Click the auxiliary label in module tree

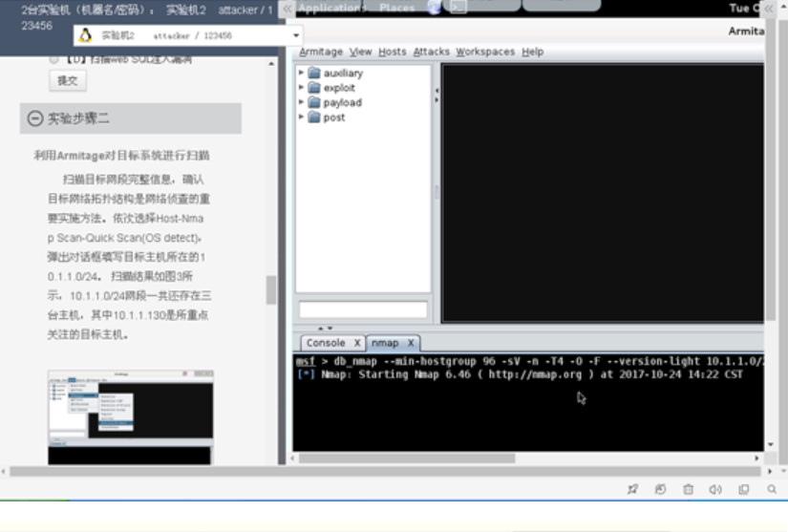click(343, 73)
